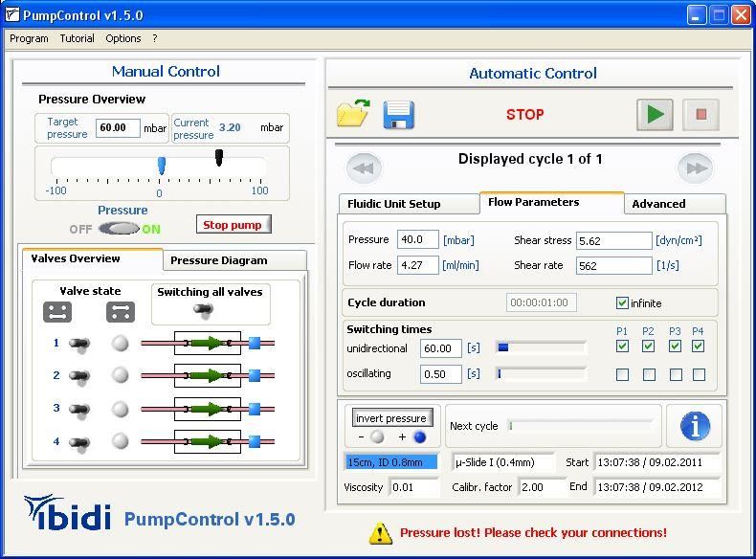Screen dimensions: 756x559
Task: Open the Tutorial menu
Action: (78, 38)
